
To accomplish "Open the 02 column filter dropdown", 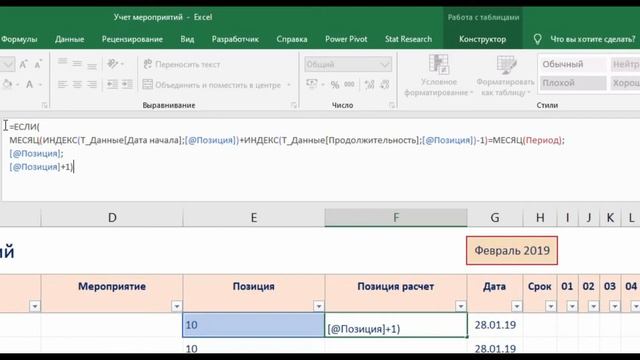I will coord(593,306).
